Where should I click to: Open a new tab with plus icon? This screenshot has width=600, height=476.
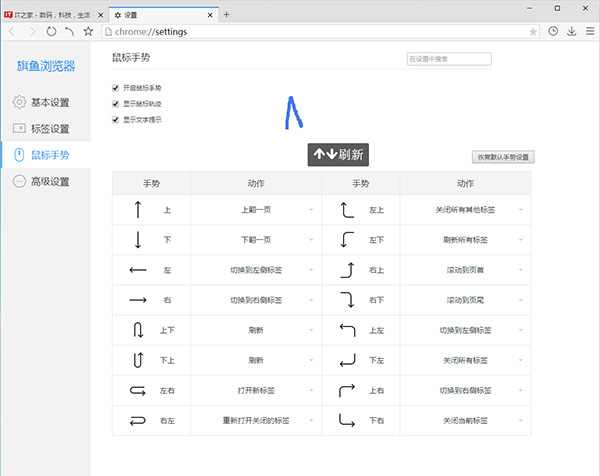pyautogui.click(x=227, y=15)
